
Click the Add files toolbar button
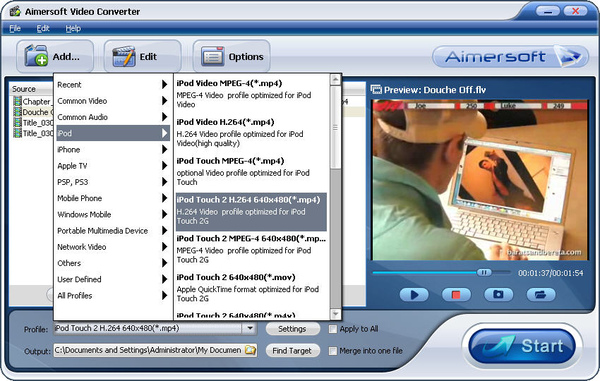(x=54, y=57)
